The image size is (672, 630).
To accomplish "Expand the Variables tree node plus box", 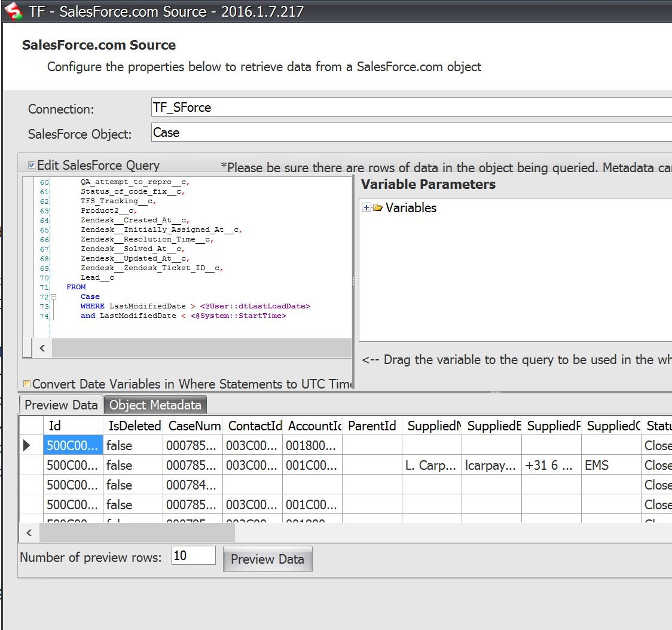I will [x=366, y=207].
